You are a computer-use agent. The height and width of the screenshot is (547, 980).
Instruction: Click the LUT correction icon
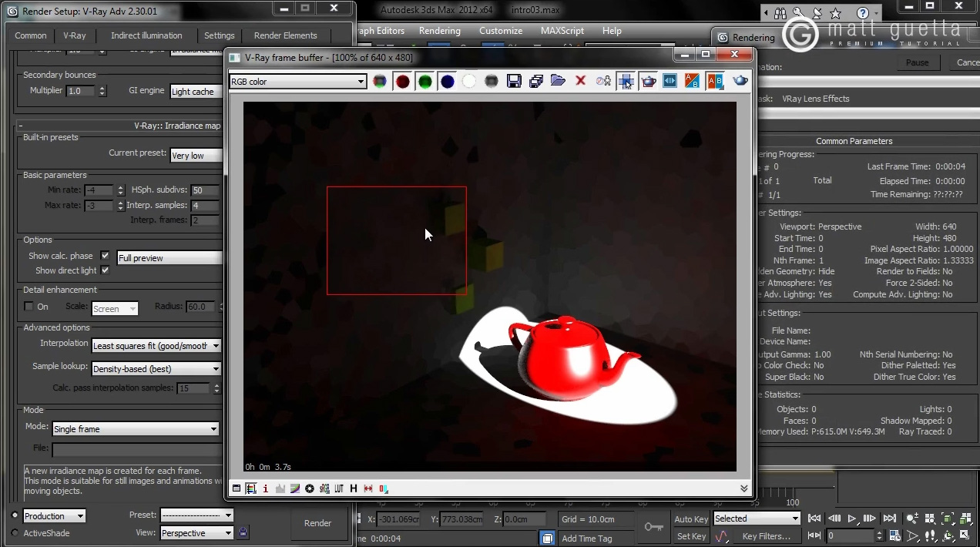coord(339,488)
